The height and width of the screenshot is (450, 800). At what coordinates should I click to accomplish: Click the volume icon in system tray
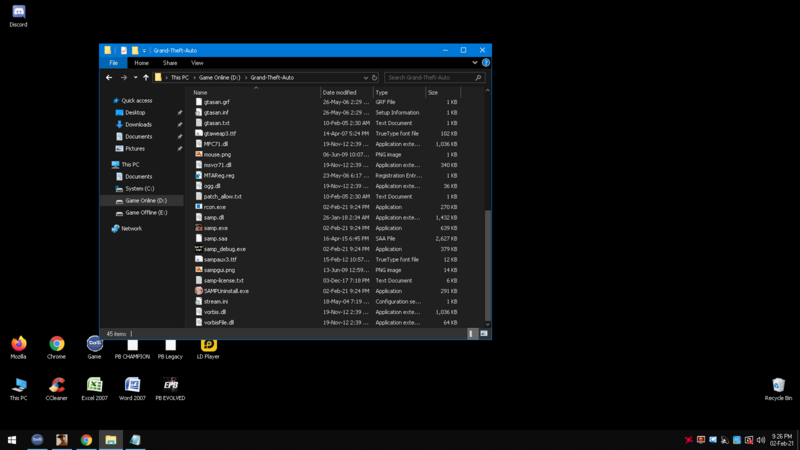[x=761, y=440]
